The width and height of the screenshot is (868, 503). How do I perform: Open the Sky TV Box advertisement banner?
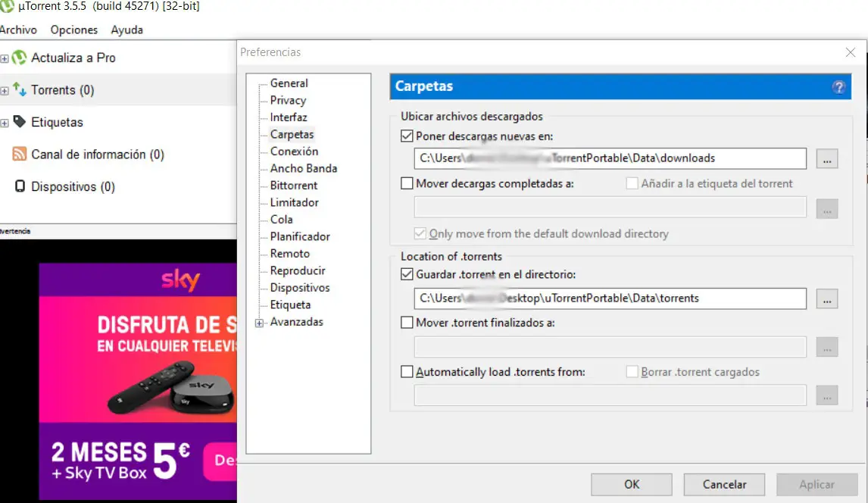[x=138, y=381]
